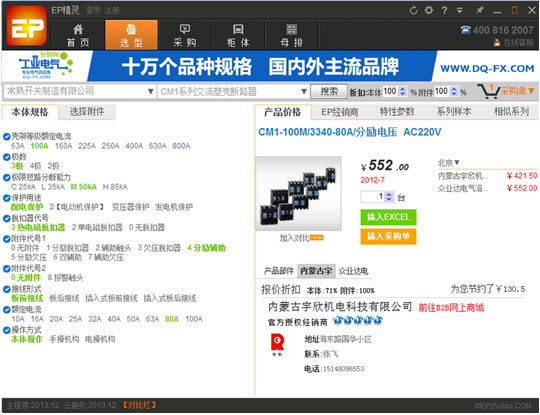This screenshot has width=540, height=415.
Task: Select the 内蒙古宇 dealer tab
Action: click(316, 271)
